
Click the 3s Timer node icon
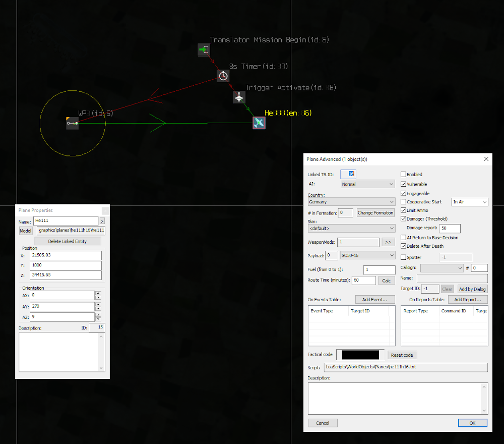pos(223,76)
